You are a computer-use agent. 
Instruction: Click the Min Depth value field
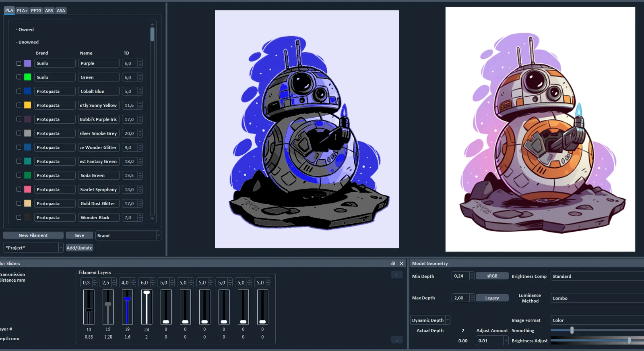click(x=461, y=276)
